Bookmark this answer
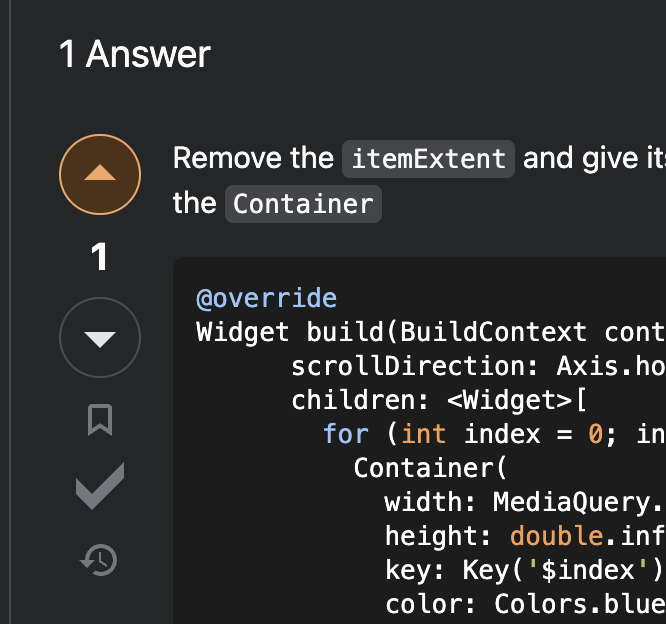Screen dimensions: 666x624 pos(100,421)
